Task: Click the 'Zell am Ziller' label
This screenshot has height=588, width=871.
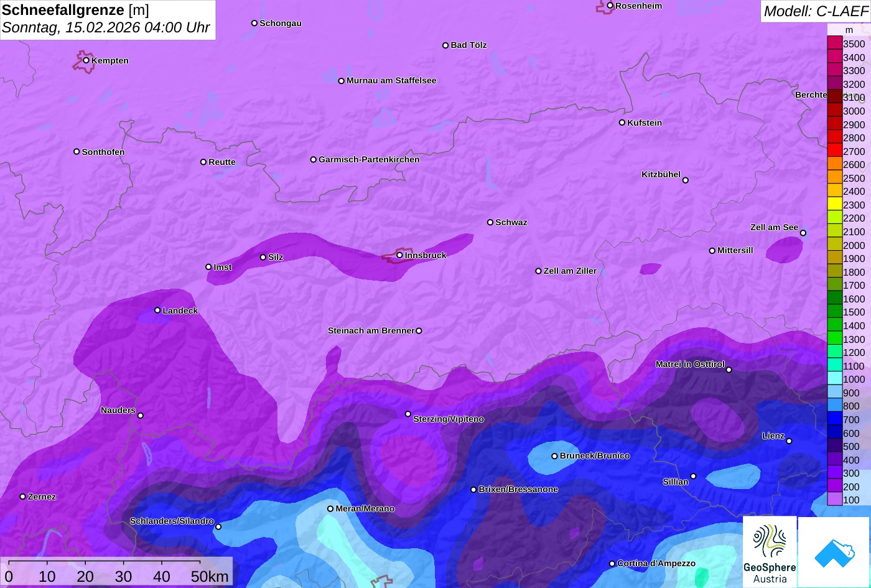Action: [x=570, y=271]
